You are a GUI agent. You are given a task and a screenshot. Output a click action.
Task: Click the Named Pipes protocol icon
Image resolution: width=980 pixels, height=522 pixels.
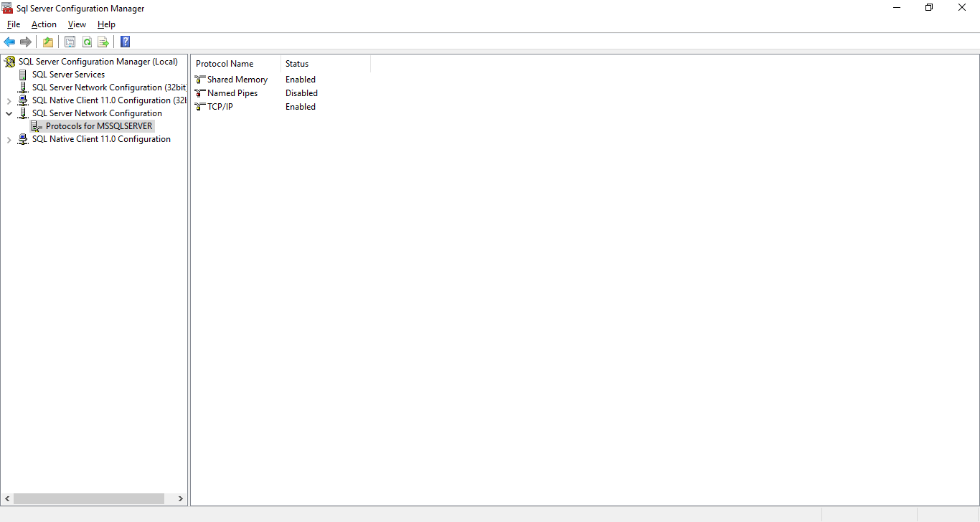pos(200,93)
